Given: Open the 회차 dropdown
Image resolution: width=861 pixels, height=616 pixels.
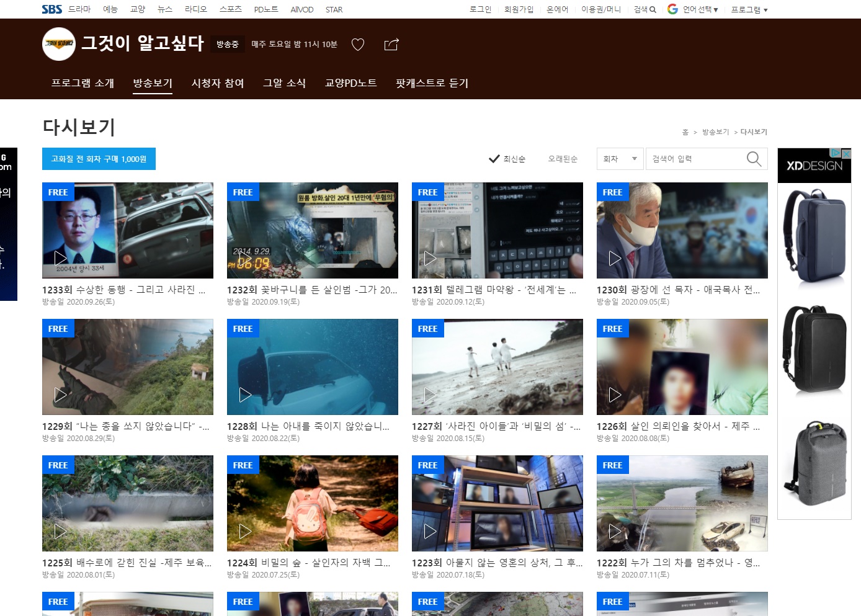Looking at the screenshot, I should pos(620,159).
